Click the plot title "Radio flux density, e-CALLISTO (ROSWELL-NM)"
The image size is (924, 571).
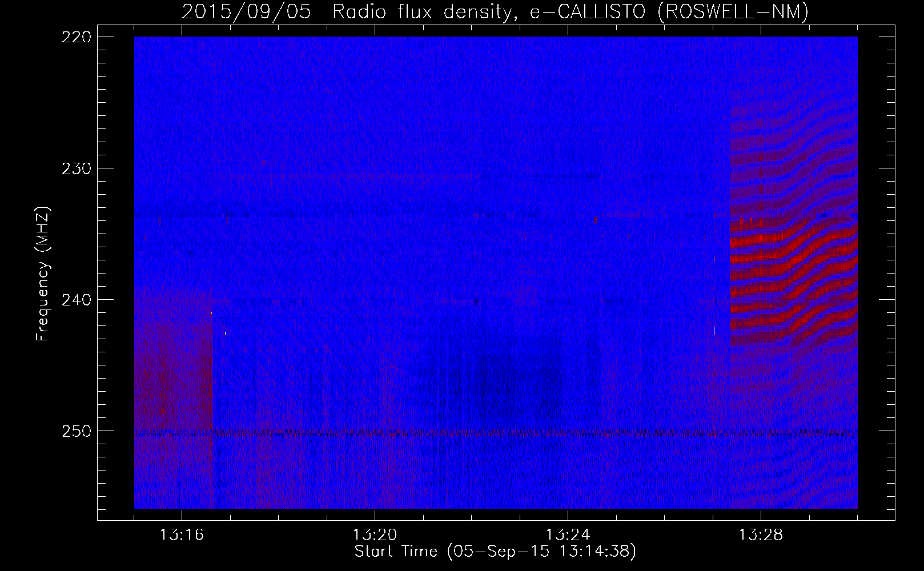coord(571,11)
